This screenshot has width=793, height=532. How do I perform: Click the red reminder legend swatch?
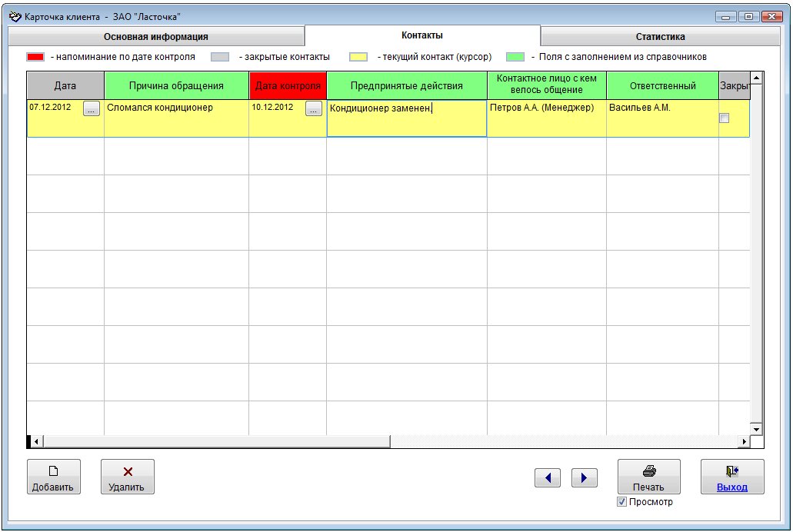click(35, 57)
